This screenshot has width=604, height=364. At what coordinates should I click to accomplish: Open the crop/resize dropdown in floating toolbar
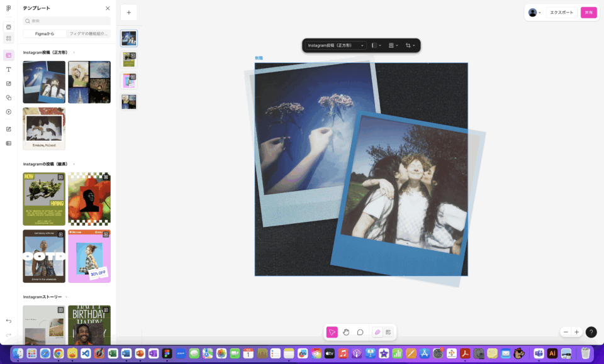pyautogui.click(x=410, y=45)
